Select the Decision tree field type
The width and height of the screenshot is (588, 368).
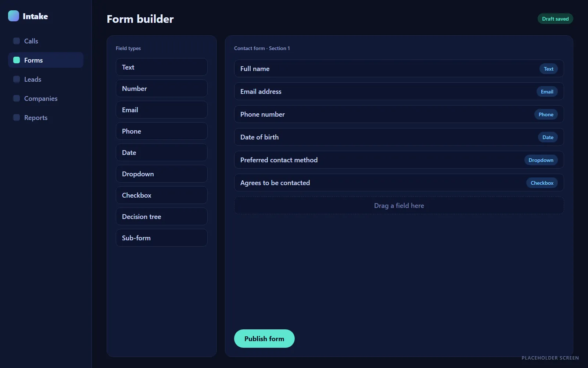tap(162, 216)
